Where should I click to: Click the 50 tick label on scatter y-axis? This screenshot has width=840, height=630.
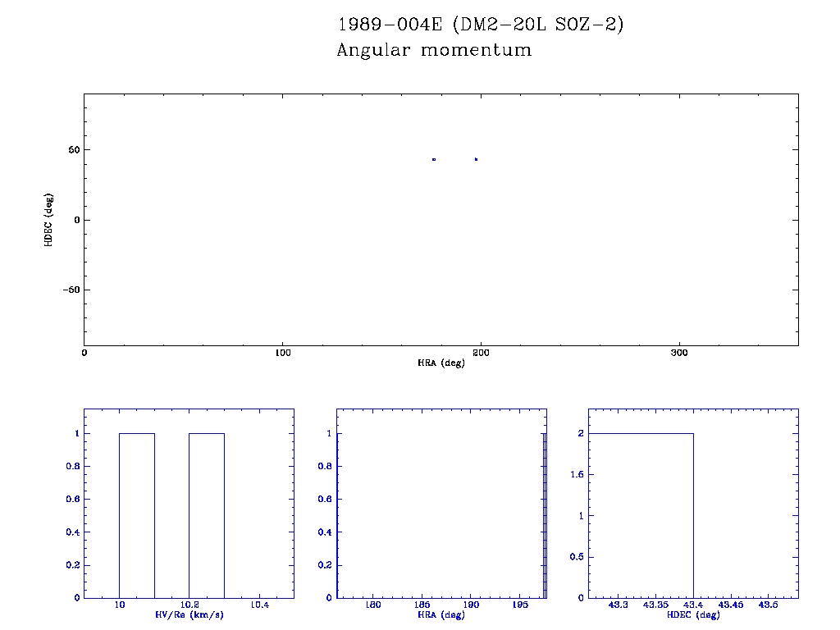pos(71,150)
